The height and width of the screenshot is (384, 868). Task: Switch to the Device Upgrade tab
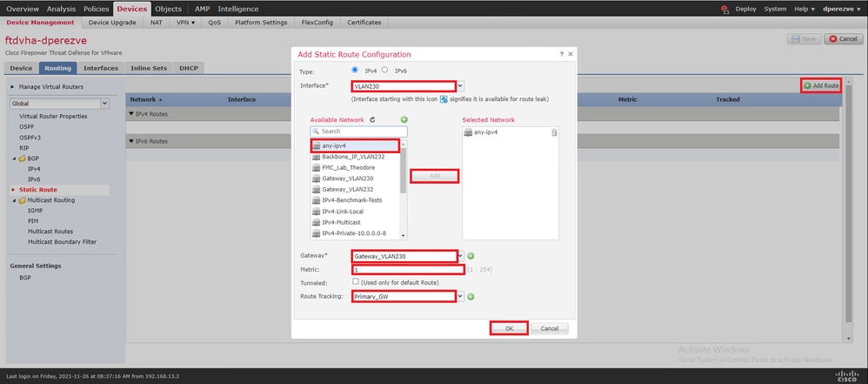point(112,23)
